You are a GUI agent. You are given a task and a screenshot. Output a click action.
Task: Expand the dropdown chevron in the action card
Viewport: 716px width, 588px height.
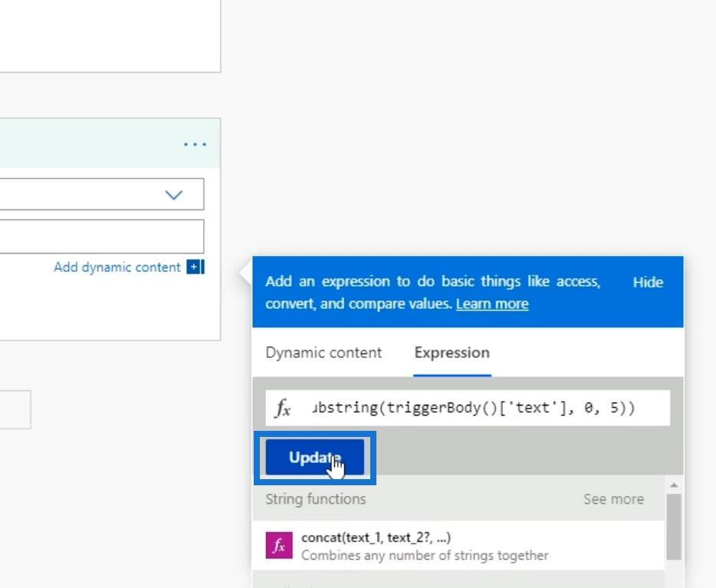pyautogui.click(x=173, y=195)
